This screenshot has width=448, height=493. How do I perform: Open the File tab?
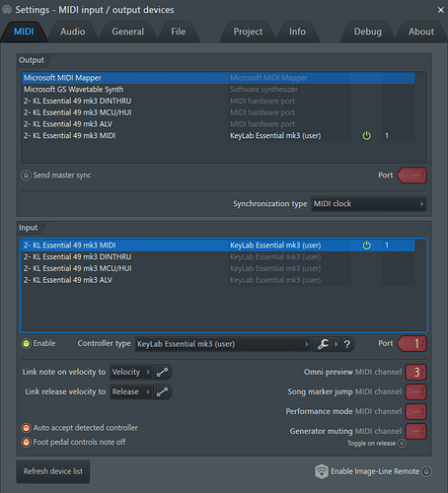tap(179, 32)
